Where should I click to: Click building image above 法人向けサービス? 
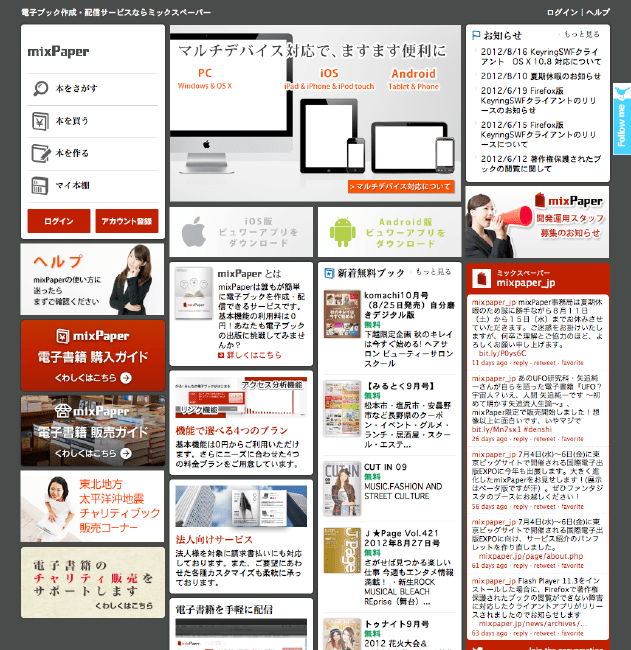pyautogui.click(x=241, y=506)
